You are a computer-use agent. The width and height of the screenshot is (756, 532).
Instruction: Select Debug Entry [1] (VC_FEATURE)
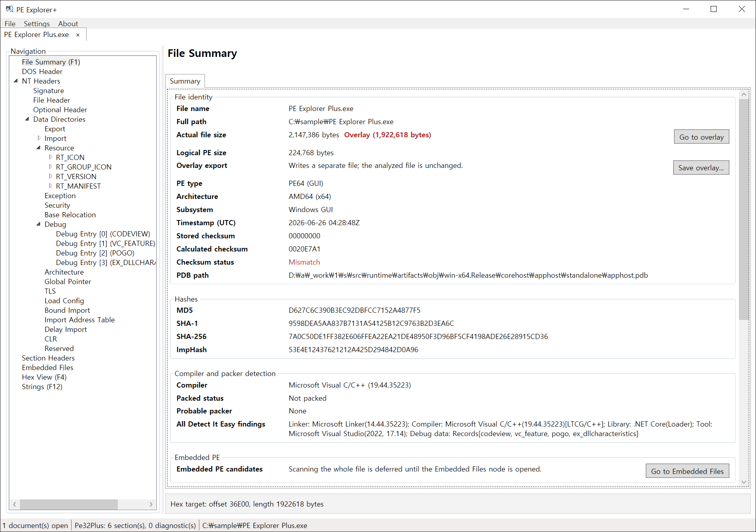tap(105, 244)
